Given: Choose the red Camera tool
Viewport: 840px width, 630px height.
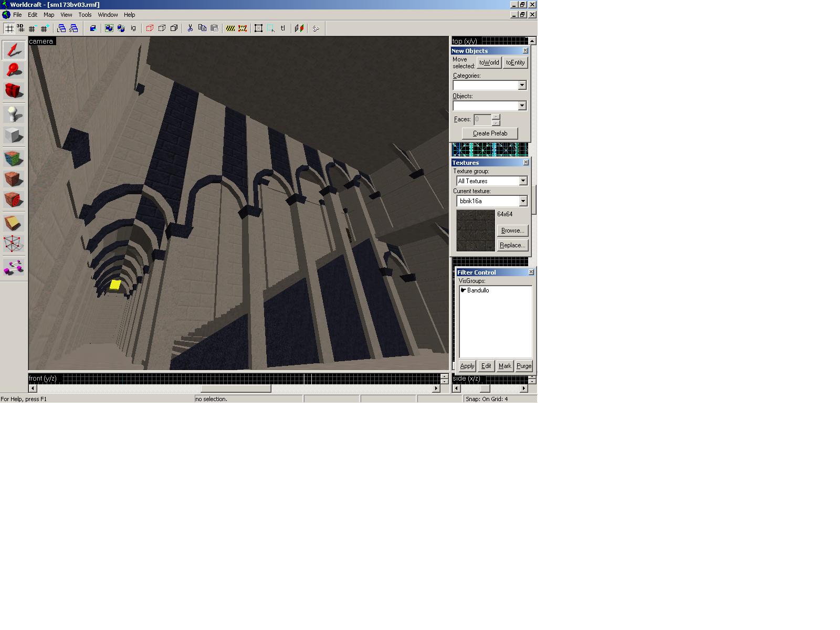Looking at the screenshot, I should [x=14, y=90].
